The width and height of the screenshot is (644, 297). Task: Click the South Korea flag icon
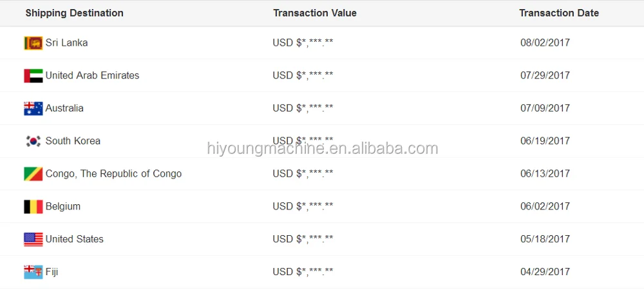click(33, 141)
